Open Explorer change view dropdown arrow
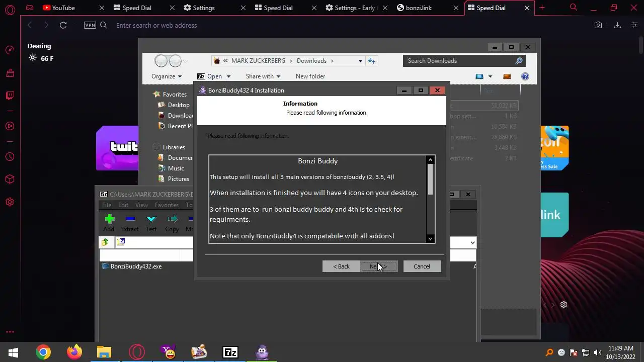644x362 pixels. tap(490, 76)
